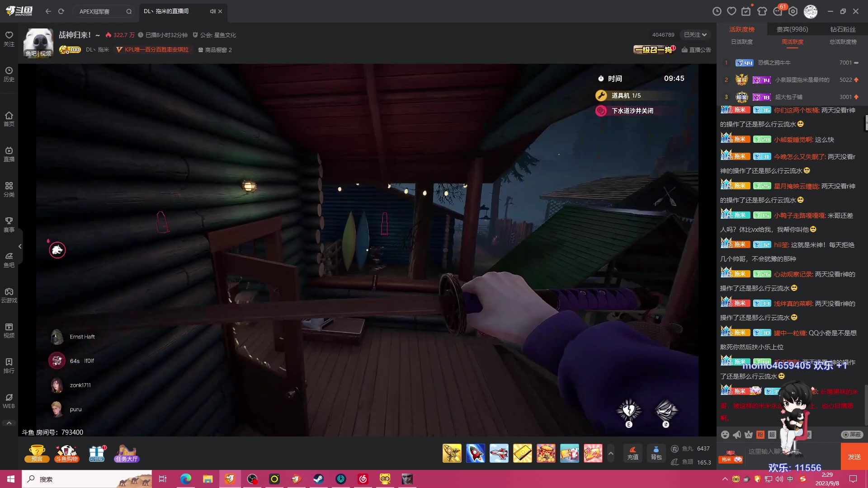
Task: Expand the 已关注 followed dropdown
Action: [x=695, y=35]
